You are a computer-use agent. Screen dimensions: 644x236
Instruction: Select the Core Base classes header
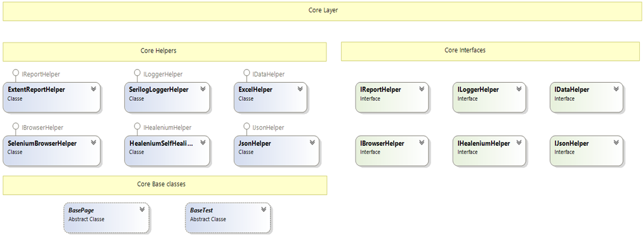click(x=165, y=185)
